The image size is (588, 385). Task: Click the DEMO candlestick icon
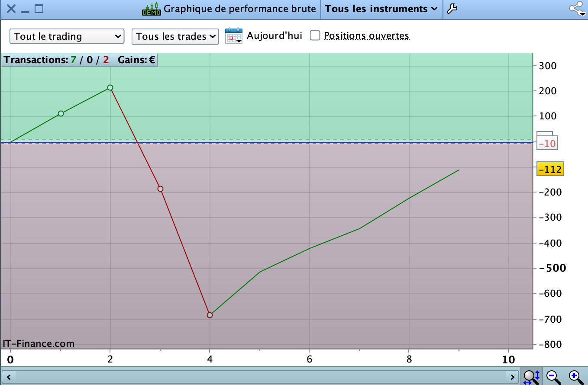point(152,9)
